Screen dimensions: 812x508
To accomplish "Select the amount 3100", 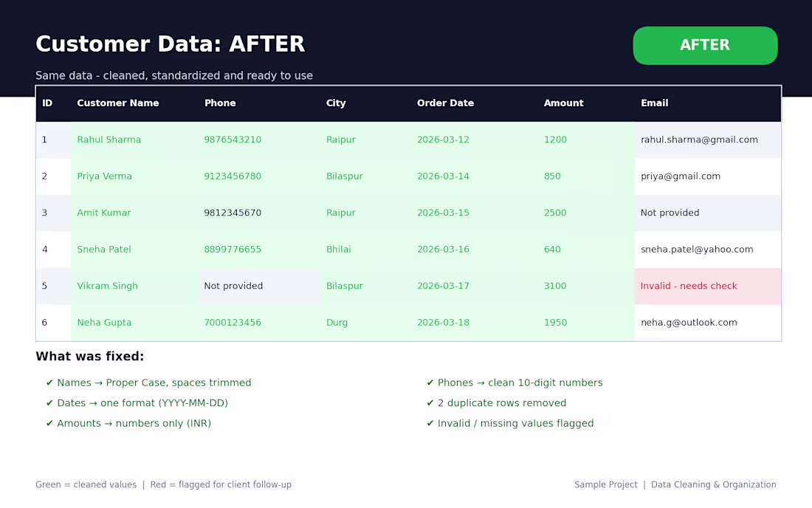I will pos(555,286).
